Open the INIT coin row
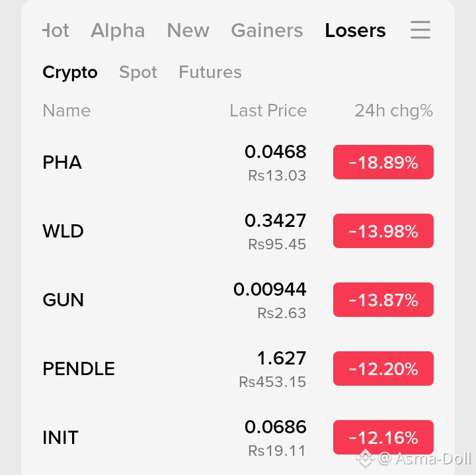 [x=238, y=437]
